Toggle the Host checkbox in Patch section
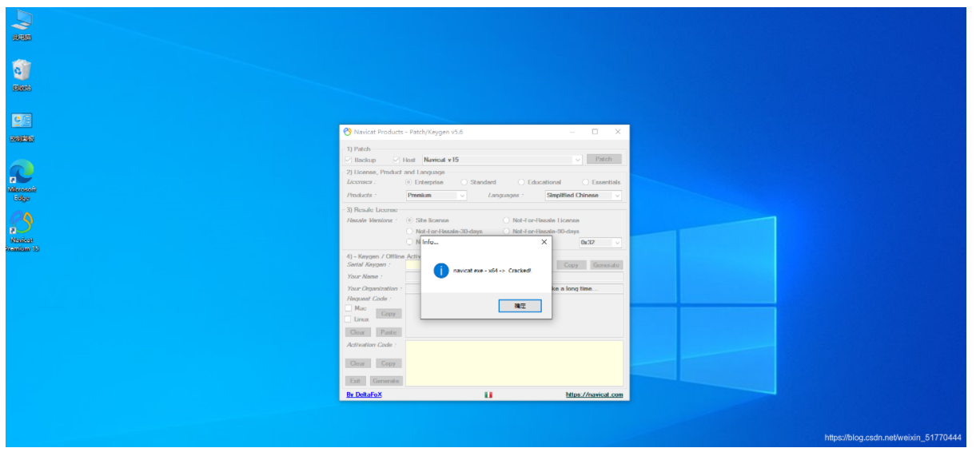 point(396,160)
